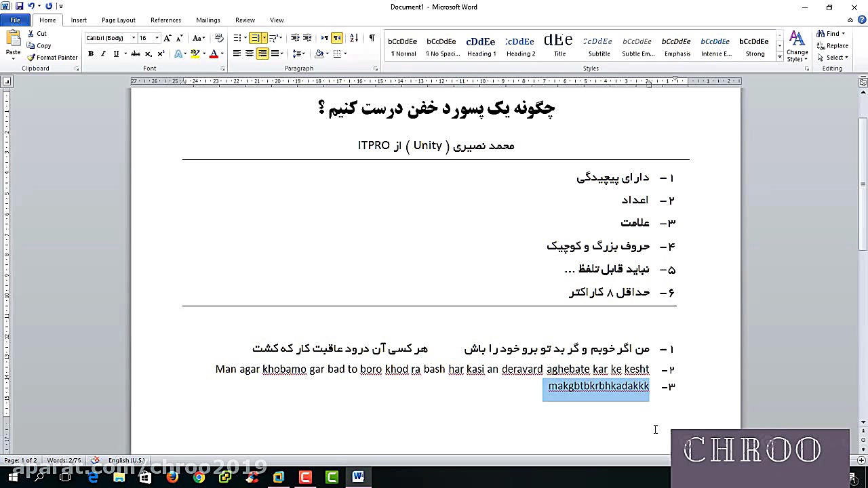
Task: Switch to the Mailings ribbon tab
Action: click(208, 20)
